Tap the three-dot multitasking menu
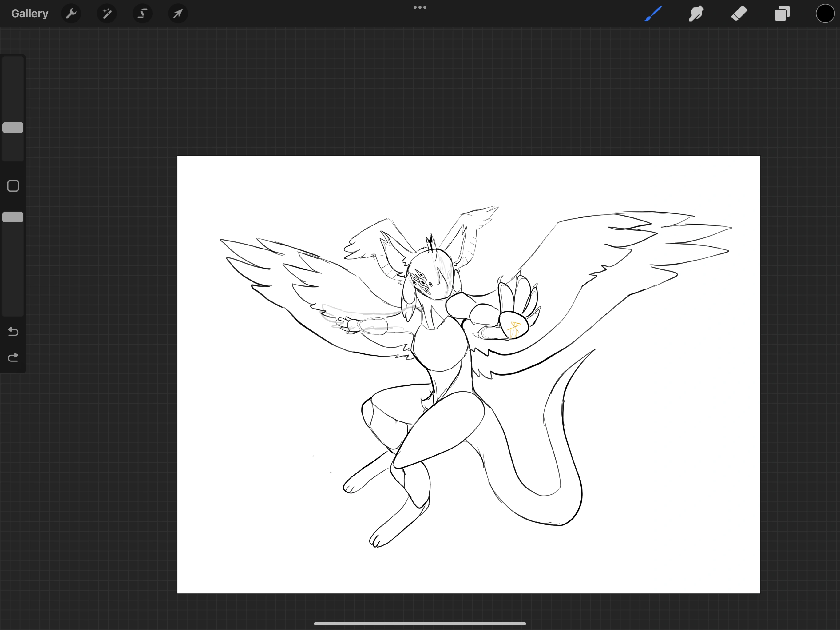 pyautogui.click(x=420, y=8)
